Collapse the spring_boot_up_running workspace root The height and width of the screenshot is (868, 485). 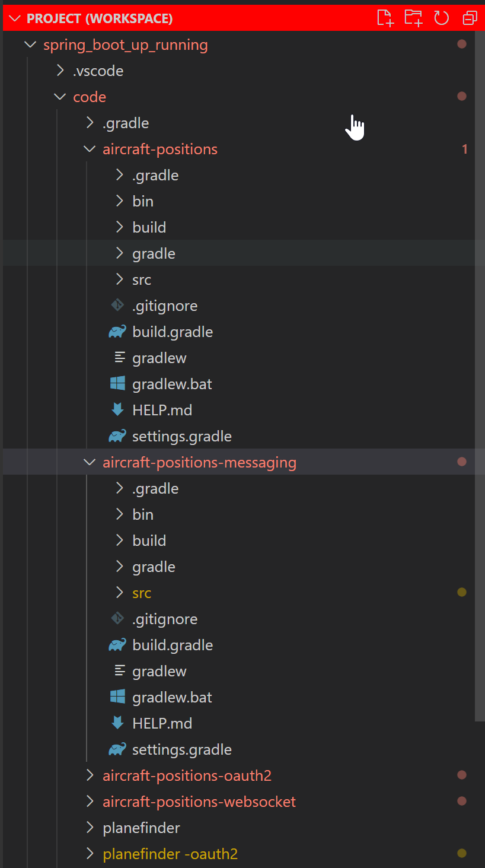(30, 44)
